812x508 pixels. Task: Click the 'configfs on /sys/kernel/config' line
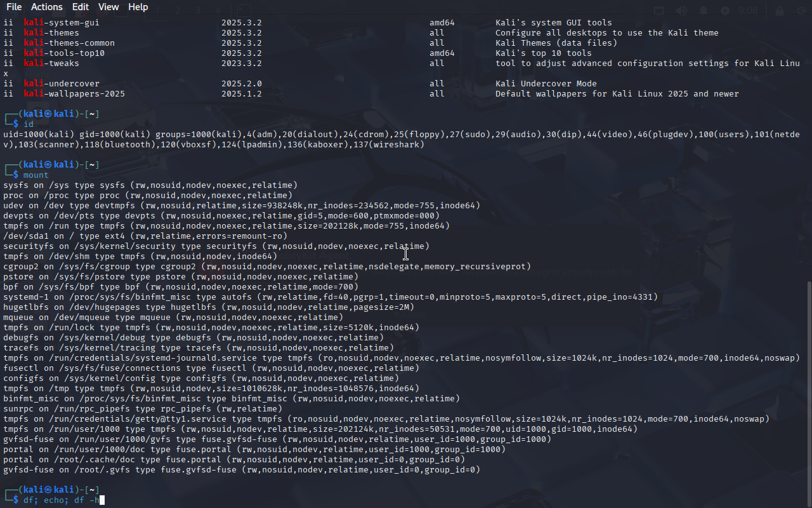(201, 378)
